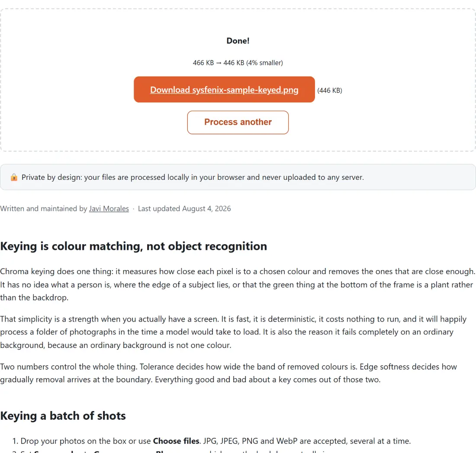476x453 pixels.
Task: Click the Private by design notice text
Action: (x=193, y=177)
